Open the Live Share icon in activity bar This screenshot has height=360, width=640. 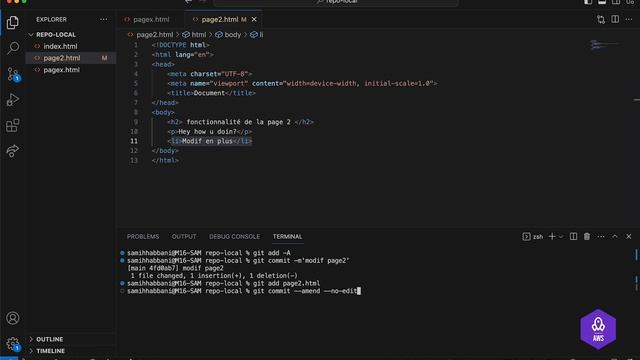[x=13, y=151]
